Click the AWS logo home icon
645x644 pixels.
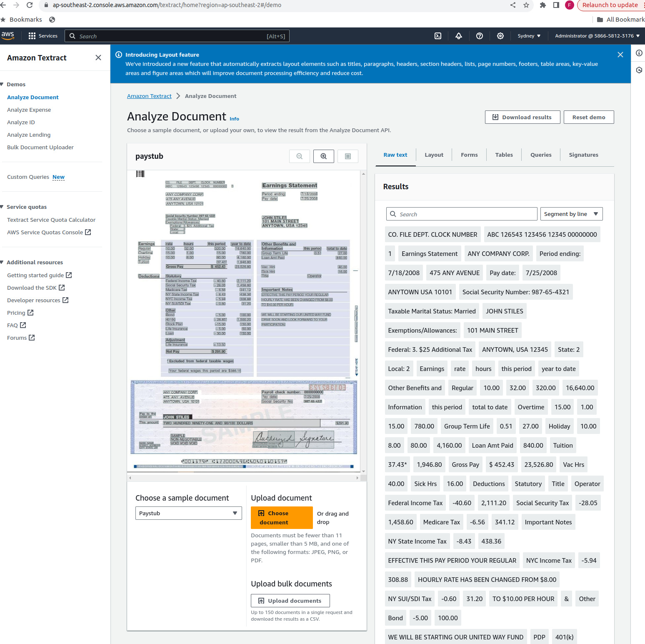(x=7, y=36)
